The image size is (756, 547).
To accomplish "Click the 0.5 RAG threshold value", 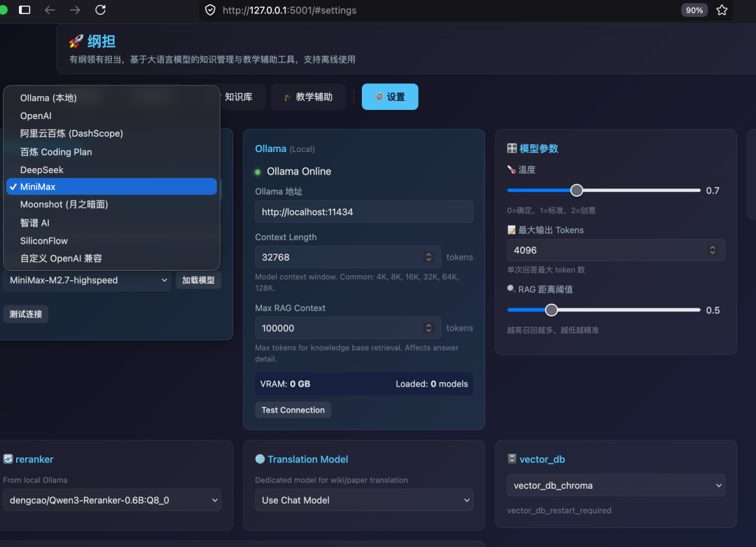I will (x=713, y=310).
